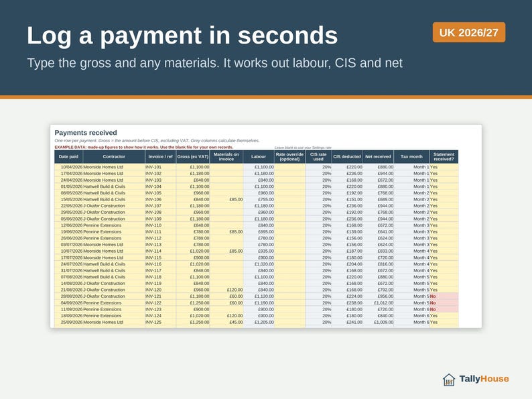This screenshot has width=532, height=399.
Task: Click the contractor cell in INV-104 row
Action: [x=114, y=186]
